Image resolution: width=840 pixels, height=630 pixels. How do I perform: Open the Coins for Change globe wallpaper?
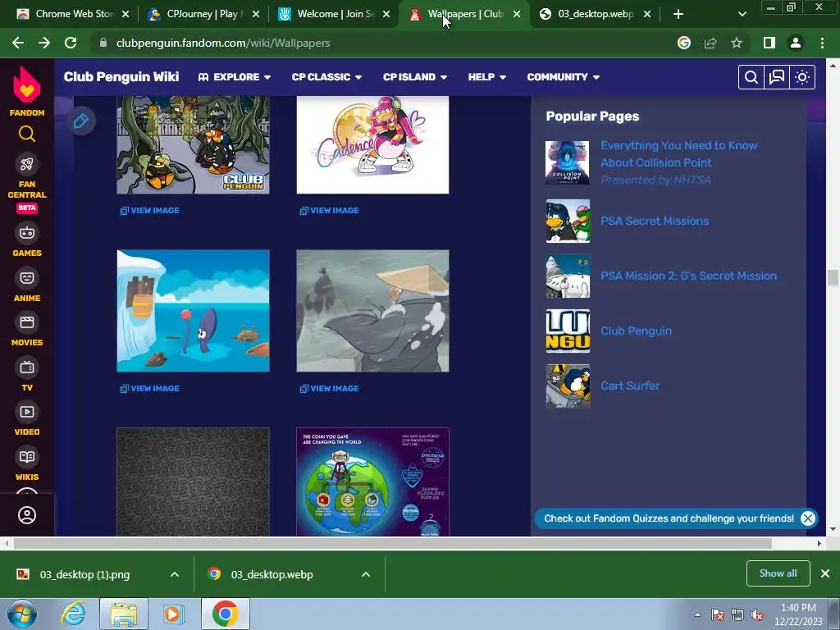pyautogui.click(x=373, y=482)
